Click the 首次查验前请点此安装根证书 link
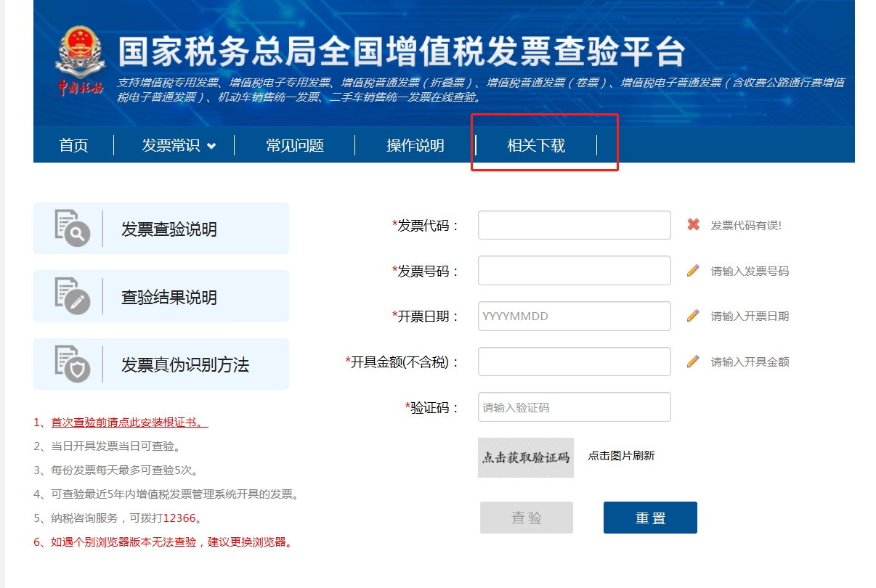This screenshot has width=876, height=588. pyautogui.click(x=129, y=422)
